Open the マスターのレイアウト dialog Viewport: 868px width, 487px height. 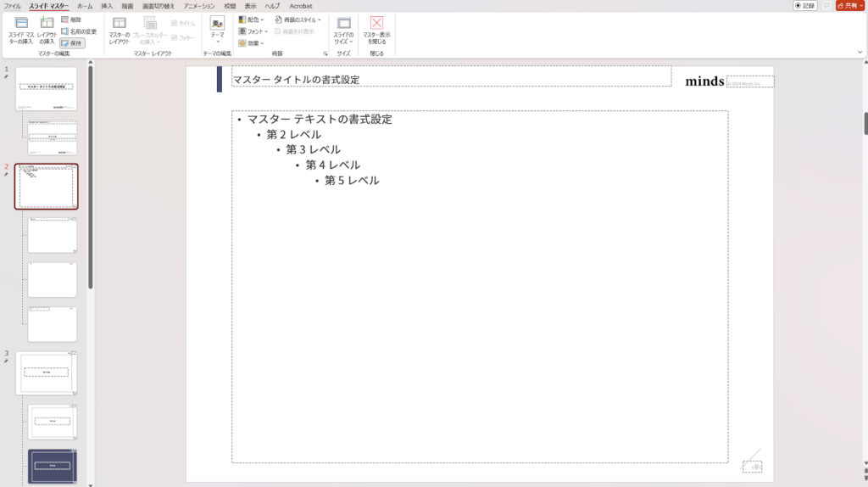(120, 30)
